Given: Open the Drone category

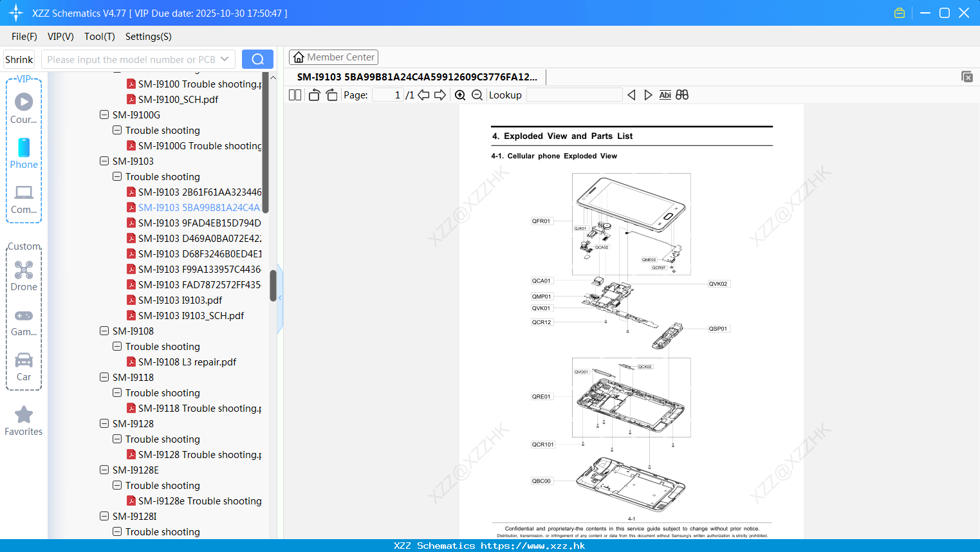Looking at the screenshot, I should 24,275.
